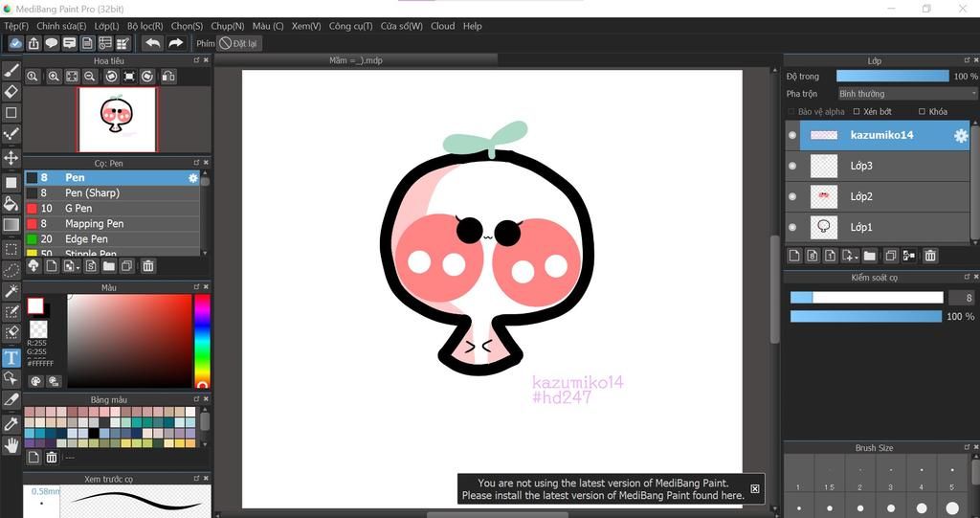This screenshot has height=518, width=980.
Task: Delete the layer with the Layer panel trash icon
Action: click(x=930, y=256)
